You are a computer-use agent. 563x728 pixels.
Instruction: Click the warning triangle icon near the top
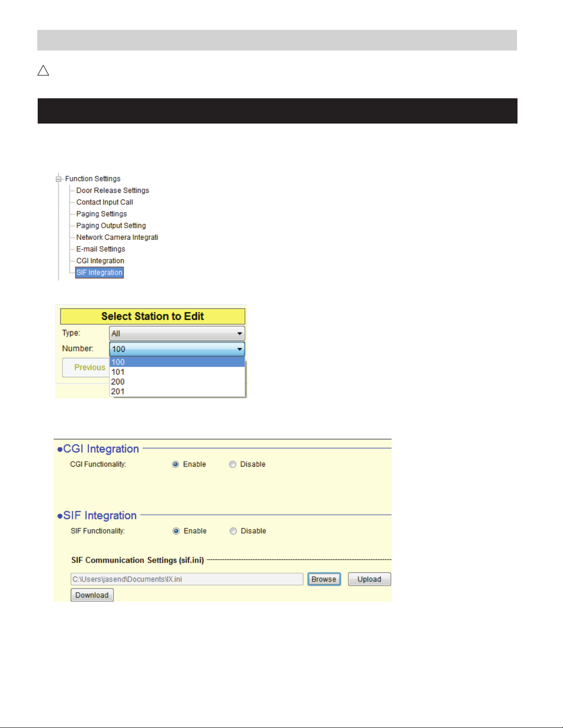(x=43, y=71)
